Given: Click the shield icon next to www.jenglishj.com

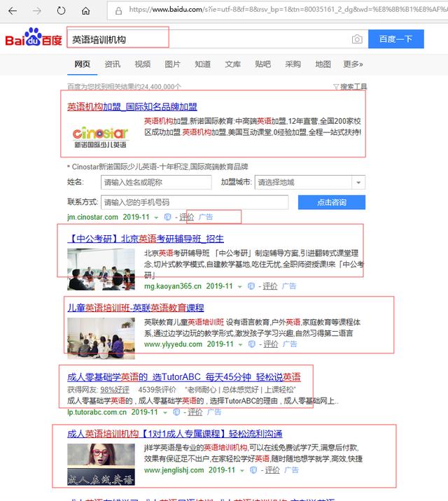Looking at the screenshot, I should (x=253, y=470).
